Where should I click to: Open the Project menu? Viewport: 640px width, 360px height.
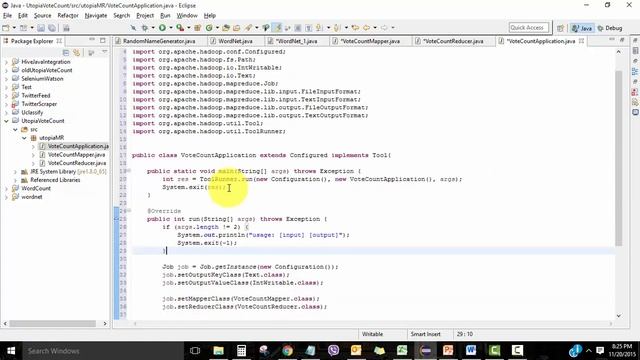coord(145,16)
